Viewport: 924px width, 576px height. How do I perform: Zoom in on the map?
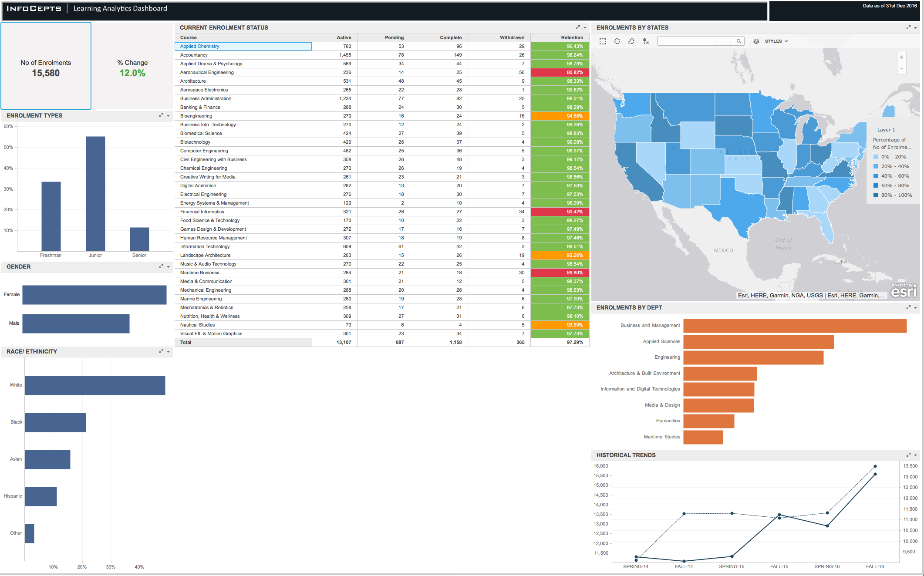[902, 57]
